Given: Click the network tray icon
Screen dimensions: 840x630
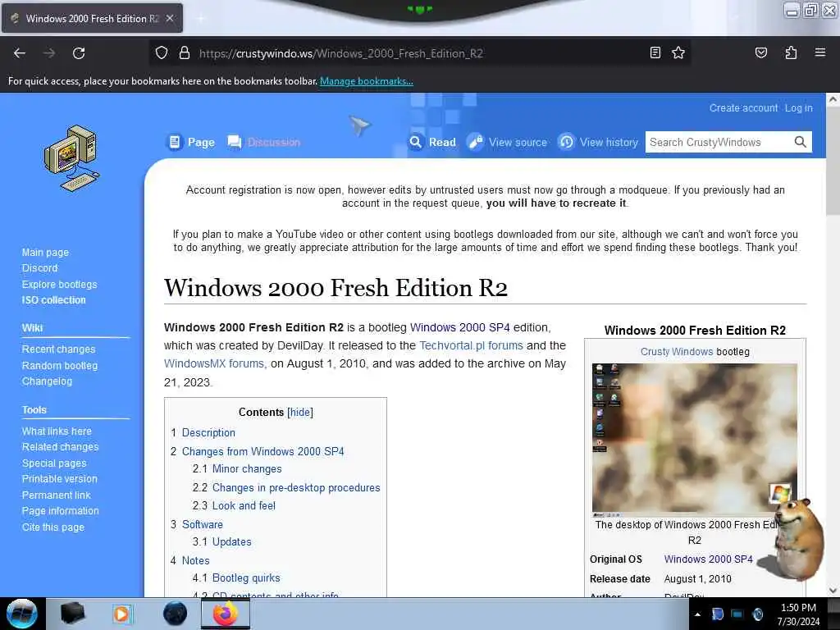Looking at the screenshot, I should point(737,614).
